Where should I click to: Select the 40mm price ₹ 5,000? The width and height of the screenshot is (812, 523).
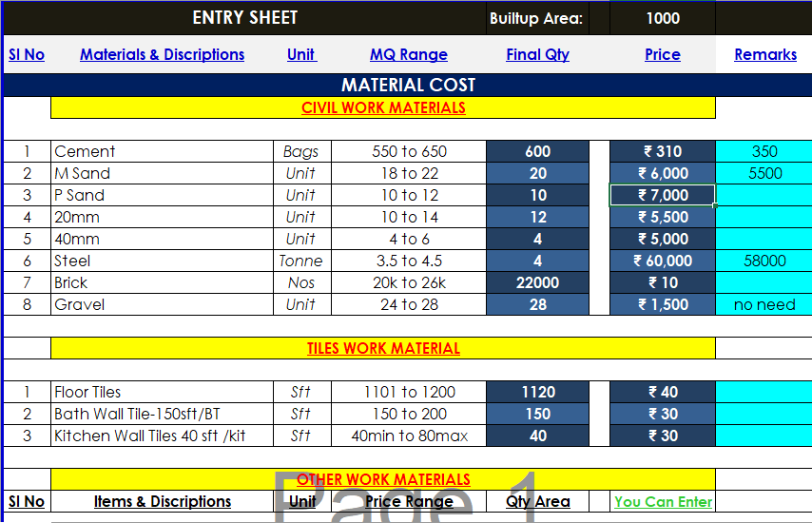tap(663, 239)
